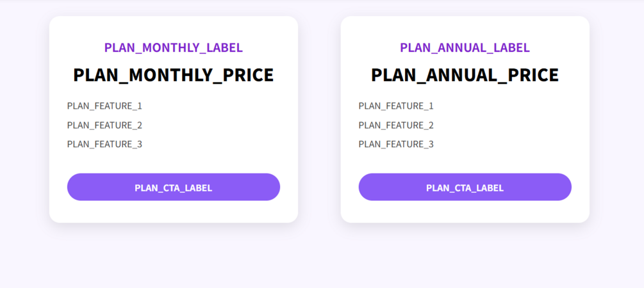Viewport: 644px width, 288px height.
Task: Click the PLAN_CTA_LABEL button in monthly card
Action: (173, 187)
